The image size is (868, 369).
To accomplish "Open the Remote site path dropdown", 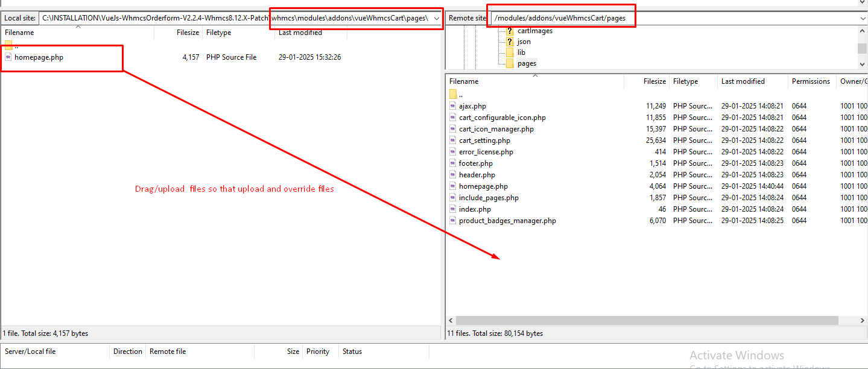I will tap(863, 18).
